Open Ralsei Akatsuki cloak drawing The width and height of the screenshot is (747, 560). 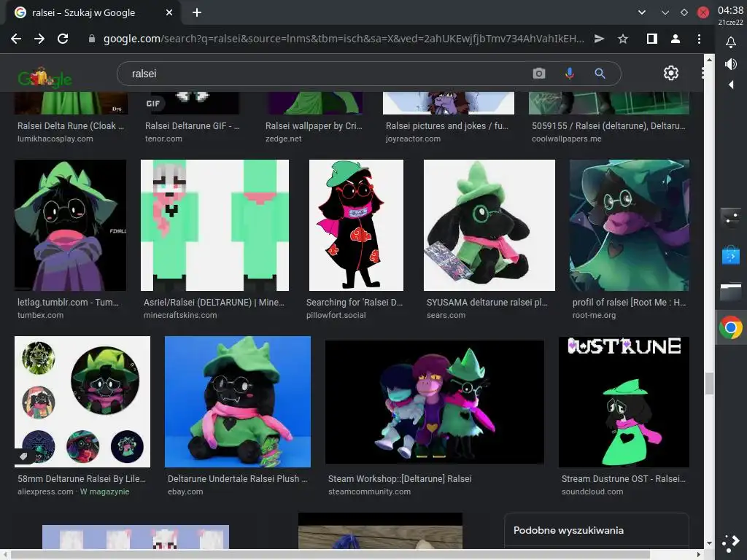tap(356, 225)
